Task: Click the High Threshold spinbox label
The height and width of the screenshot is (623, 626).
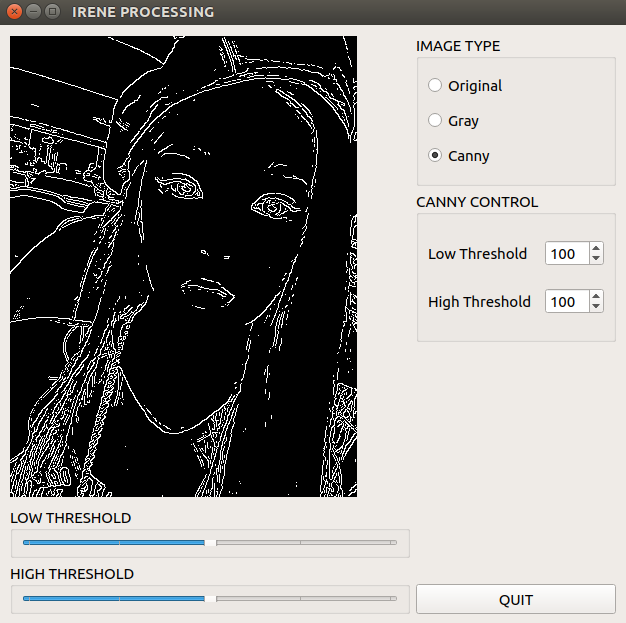Action: [479, 302]
